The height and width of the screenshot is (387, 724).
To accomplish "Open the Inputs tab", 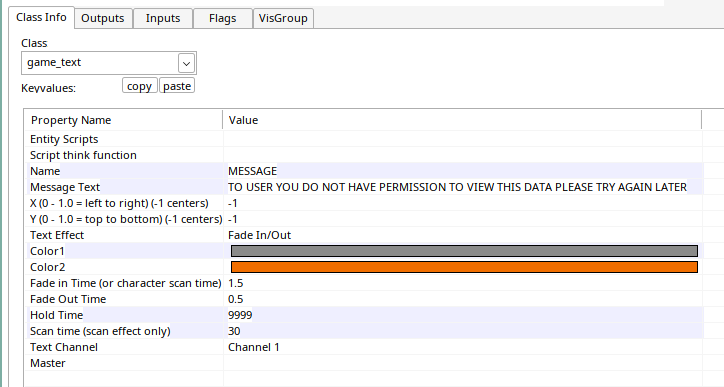I will pyautogui.click(x=163, y=18).
